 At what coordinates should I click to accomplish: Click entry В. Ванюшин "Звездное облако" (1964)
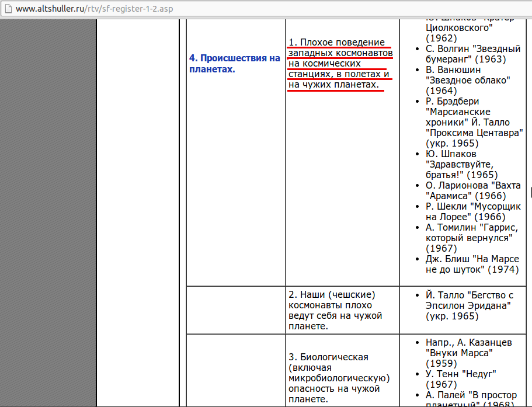click(468, 80)
